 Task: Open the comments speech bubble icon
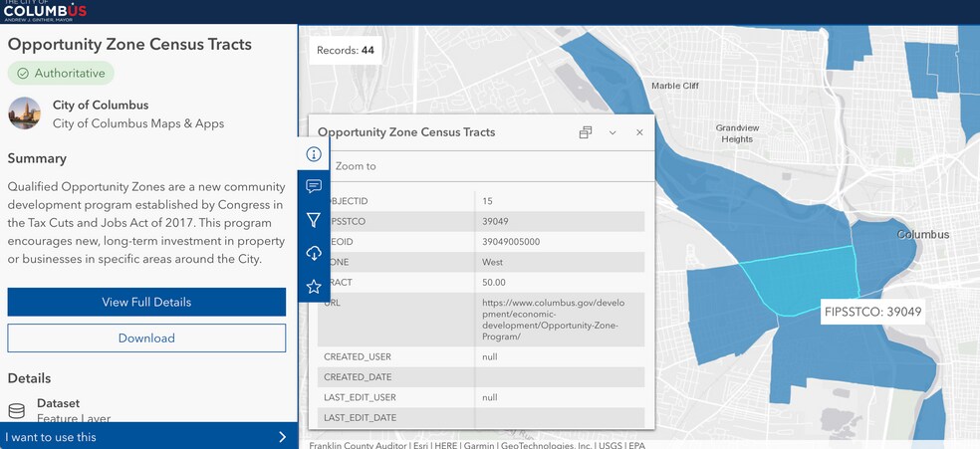tap(314, 186)
